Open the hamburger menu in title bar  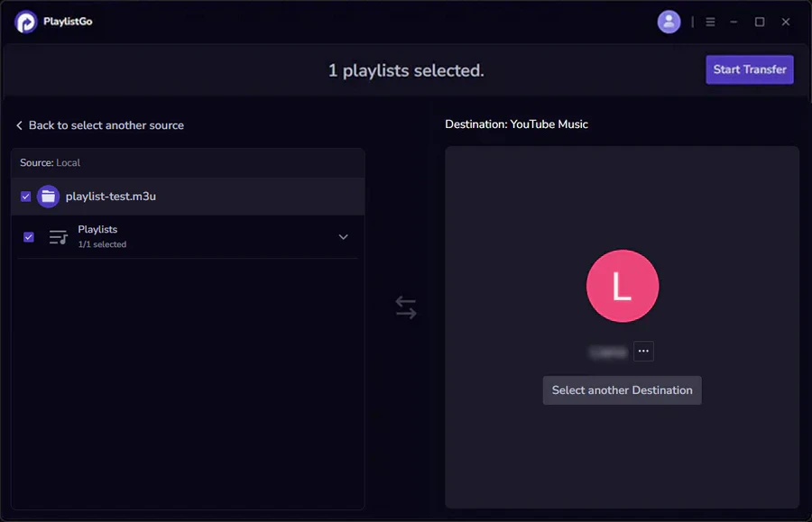(710, 22)
